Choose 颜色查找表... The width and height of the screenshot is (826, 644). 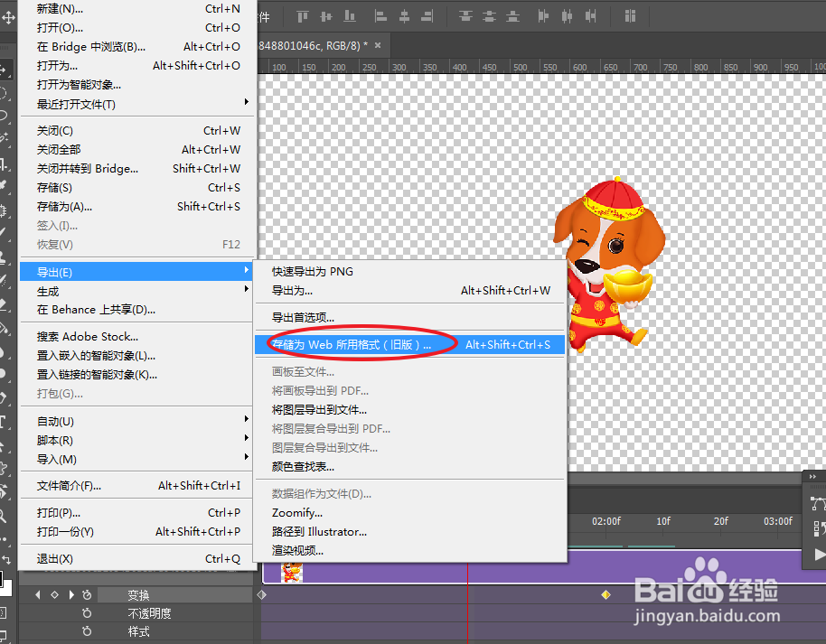[410, 467]
